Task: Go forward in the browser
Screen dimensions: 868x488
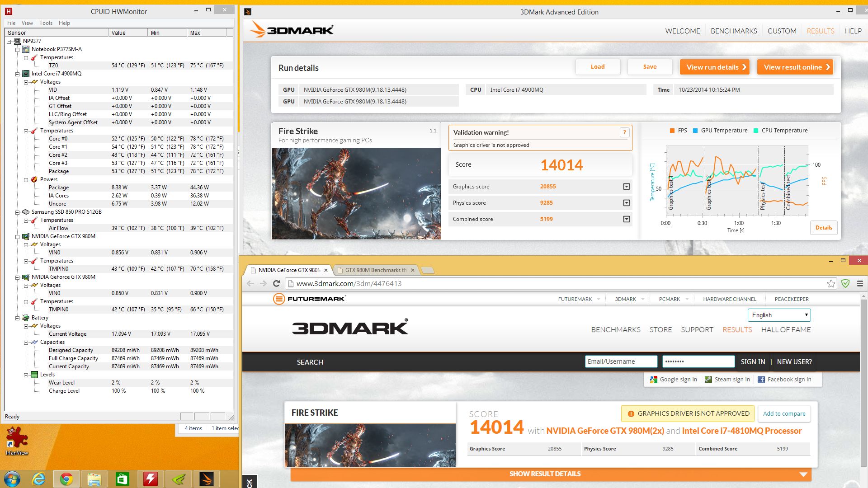Action: coord(263,283)
